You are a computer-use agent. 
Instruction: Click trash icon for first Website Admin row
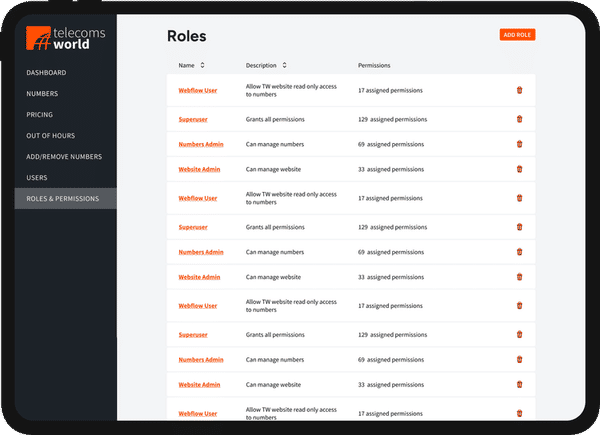click(x=519, y=169)
